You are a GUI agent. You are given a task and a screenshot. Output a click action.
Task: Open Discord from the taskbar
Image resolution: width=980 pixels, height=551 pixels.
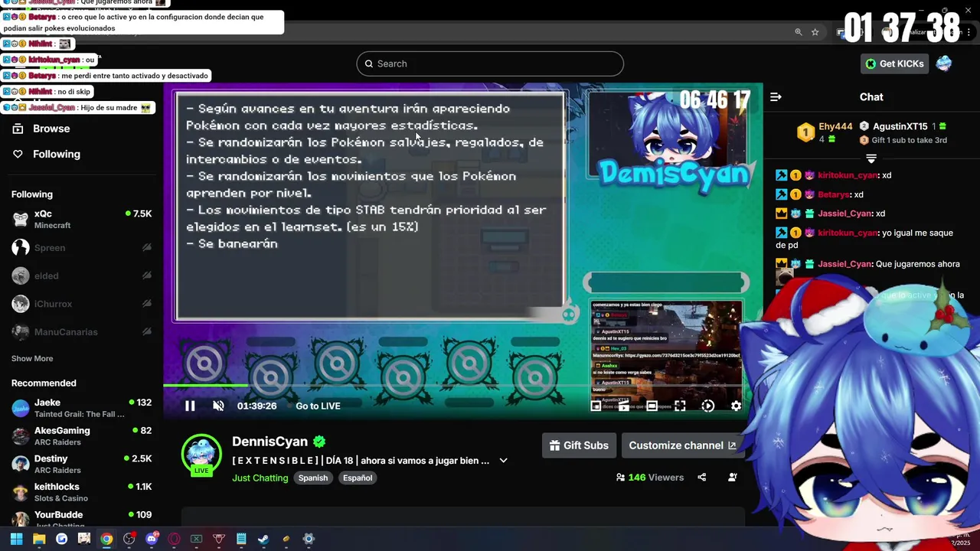152,539
